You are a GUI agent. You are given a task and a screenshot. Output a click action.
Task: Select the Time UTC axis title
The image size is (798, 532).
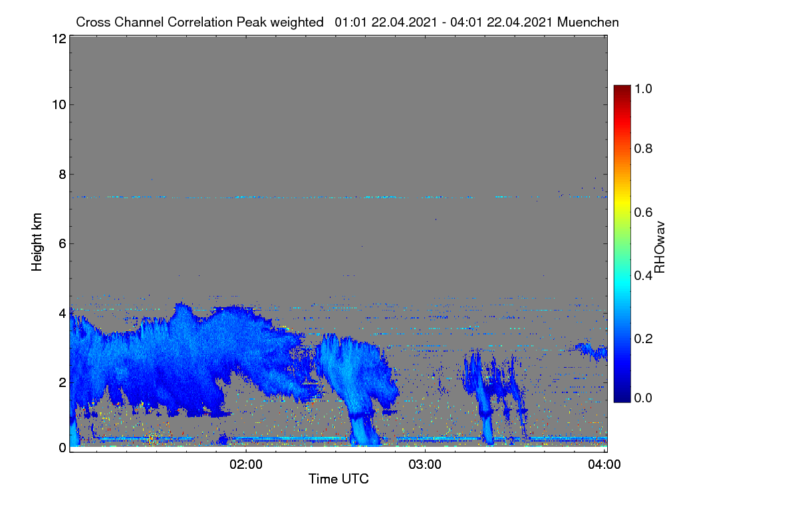pos(338,479)
